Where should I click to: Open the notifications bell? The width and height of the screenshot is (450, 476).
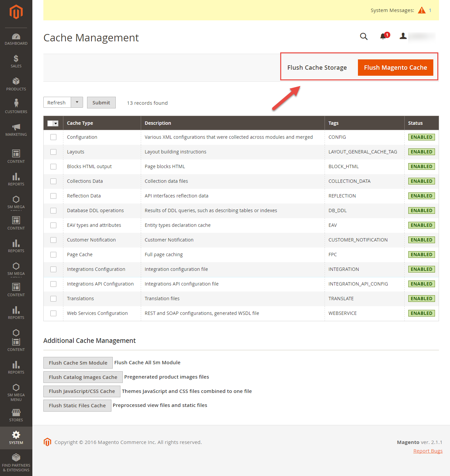(x=383, y=36)
